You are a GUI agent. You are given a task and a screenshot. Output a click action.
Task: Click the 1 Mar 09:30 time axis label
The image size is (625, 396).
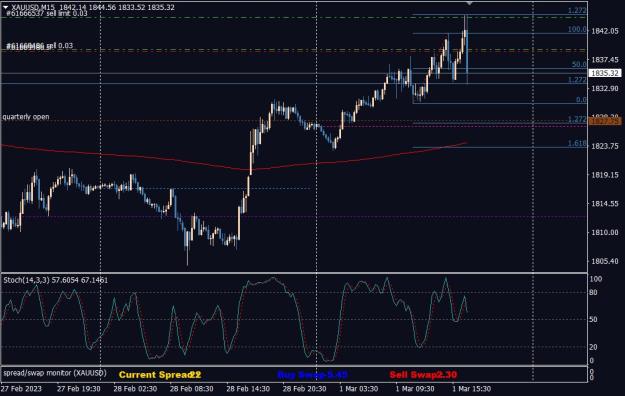tap(415, 388)
